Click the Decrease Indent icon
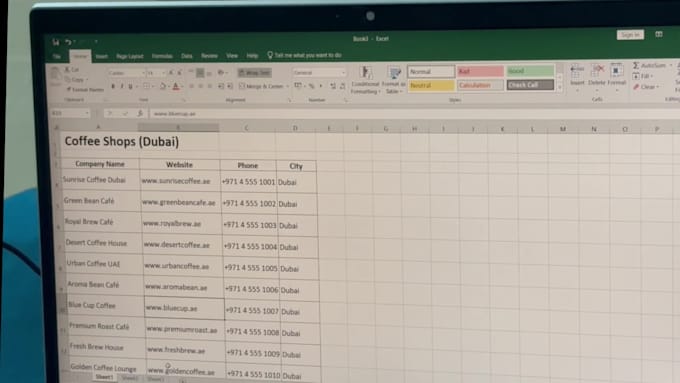 (x=221, y=86)
